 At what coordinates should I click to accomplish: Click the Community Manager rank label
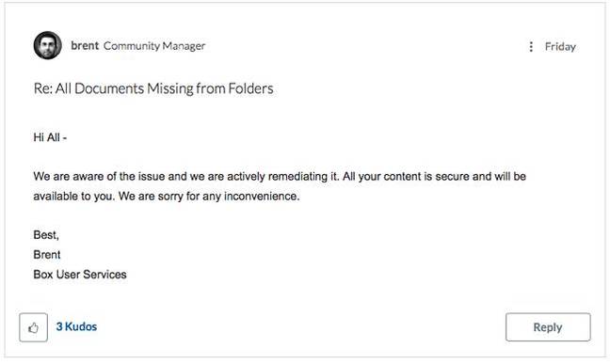coord(154,46)
